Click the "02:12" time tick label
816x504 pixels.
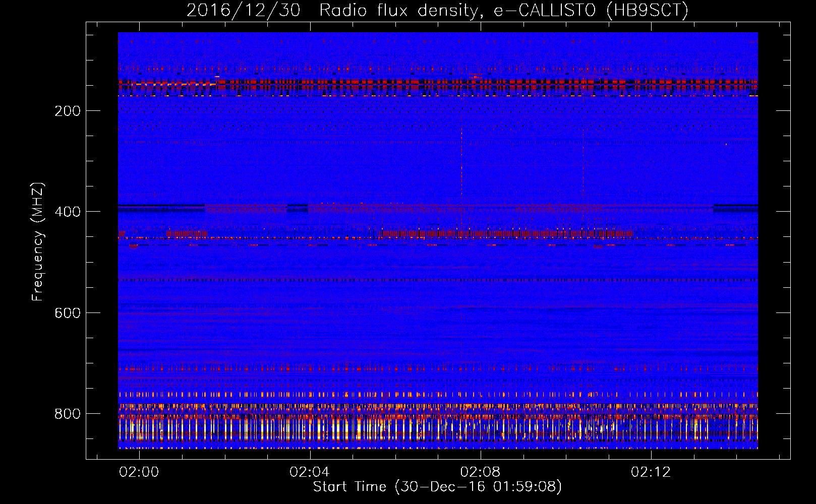[x=651, y=472]
